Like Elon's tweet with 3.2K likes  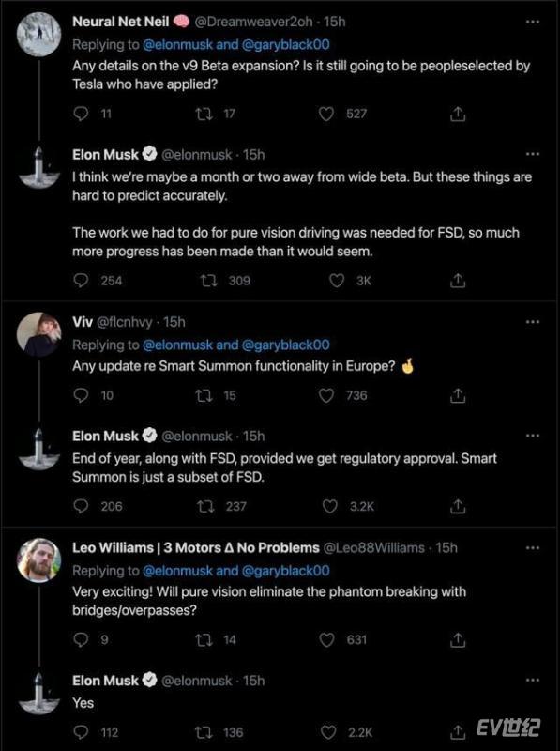pos(330,506)
